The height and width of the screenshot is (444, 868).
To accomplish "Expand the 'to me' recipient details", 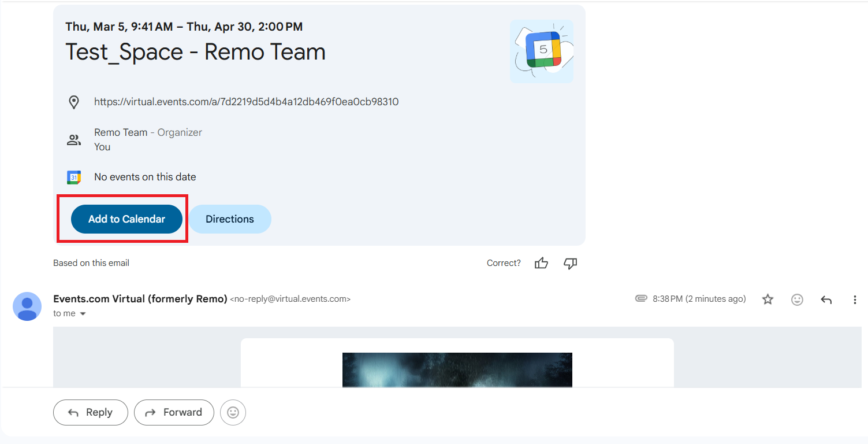I will (x=69, y=313).
